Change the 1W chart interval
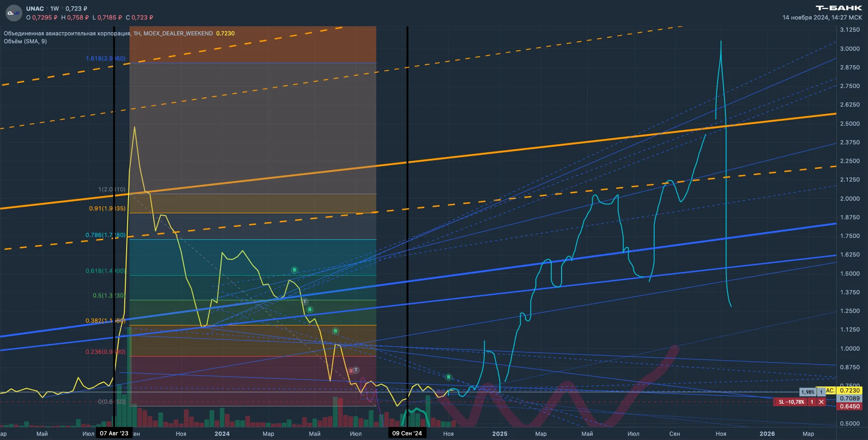This screenshot has height=440, width=868. coord(55,8)
